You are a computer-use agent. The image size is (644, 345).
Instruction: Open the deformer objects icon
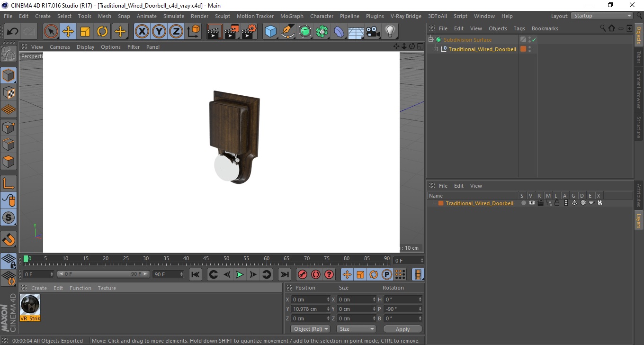point(340,32)
